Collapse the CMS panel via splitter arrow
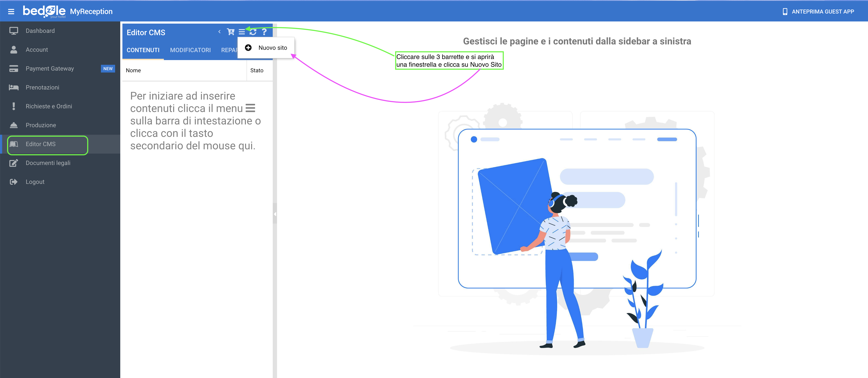This screenshot has width=868, height=378. click(275, 214)
